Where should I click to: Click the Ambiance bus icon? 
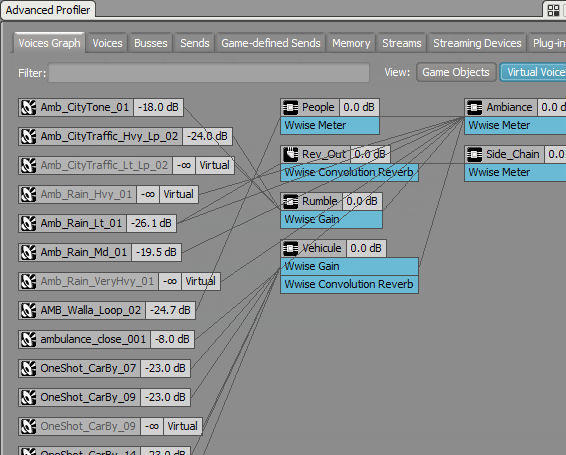(475, 107)
